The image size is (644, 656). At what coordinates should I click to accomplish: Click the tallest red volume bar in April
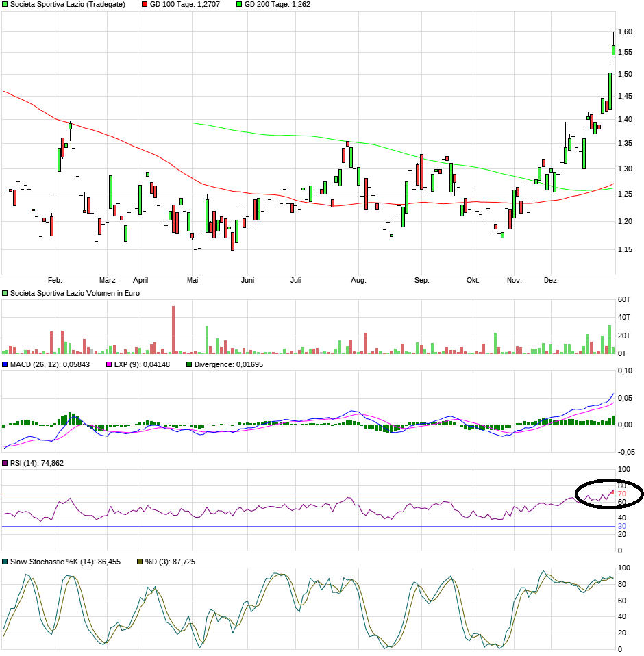pyautogui.click(x=173, y=330)
